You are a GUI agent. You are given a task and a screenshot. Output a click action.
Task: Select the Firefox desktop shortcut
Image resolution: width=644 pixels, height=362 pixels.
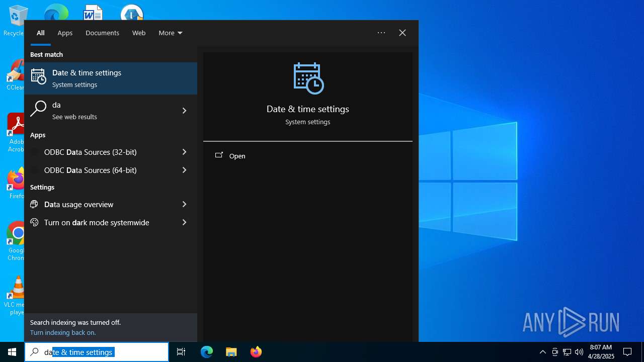point(16,184)
